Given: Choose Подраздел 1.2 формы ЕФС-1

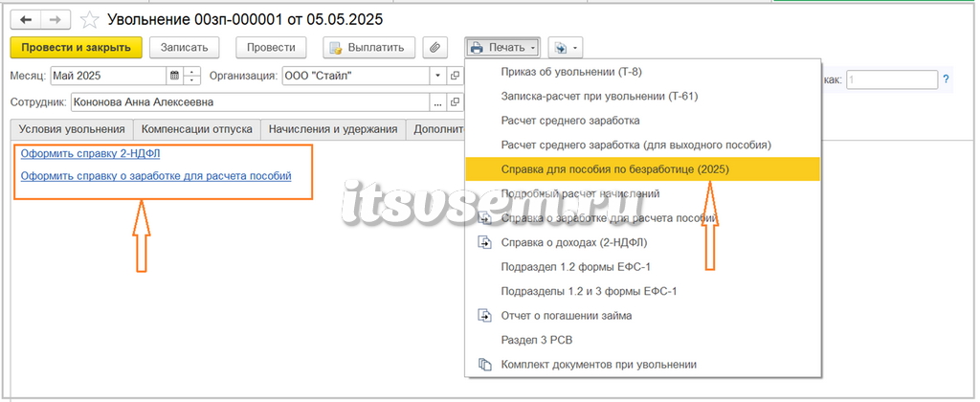Looking at the screenshot, I should [x=642, y=267].
